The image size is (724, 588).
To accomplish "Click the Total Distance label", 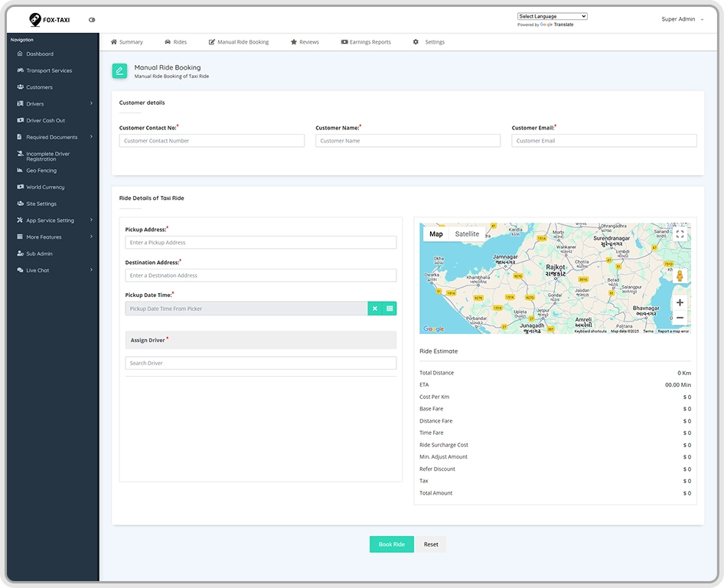I will [436, 373].
